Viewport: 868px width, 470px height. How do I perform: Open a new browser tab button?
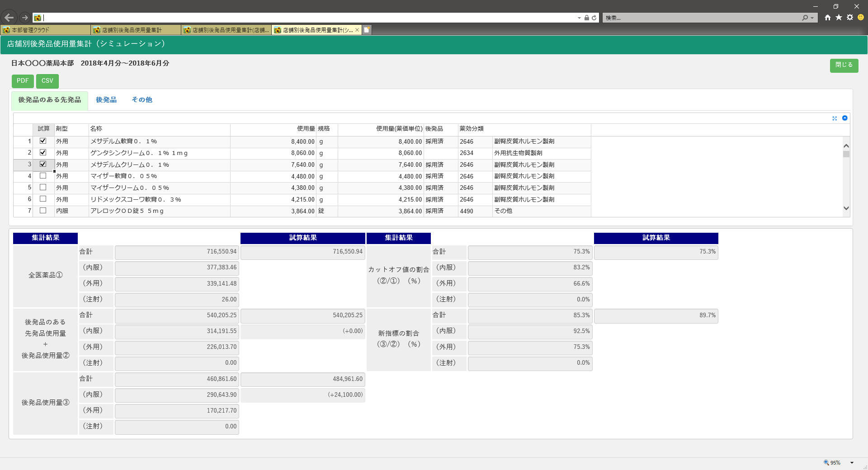click(367, 30)
